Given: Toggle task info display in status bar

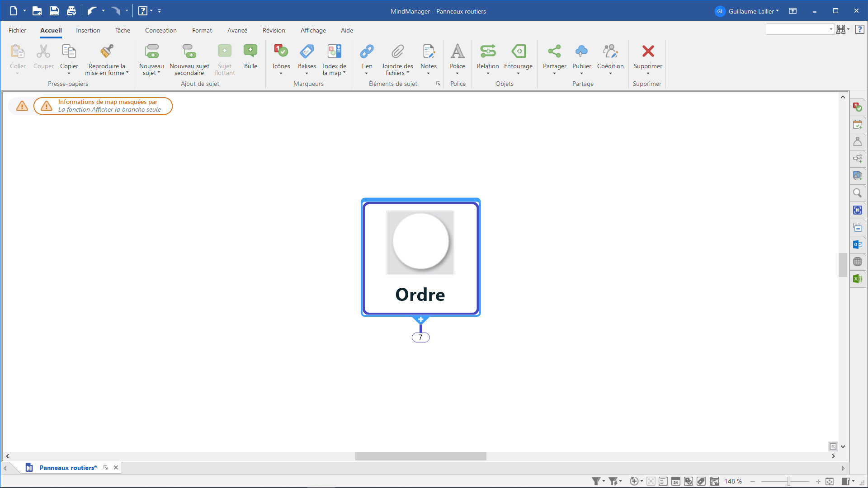Looking at the screenshot, I should click(x=676, y=481).
